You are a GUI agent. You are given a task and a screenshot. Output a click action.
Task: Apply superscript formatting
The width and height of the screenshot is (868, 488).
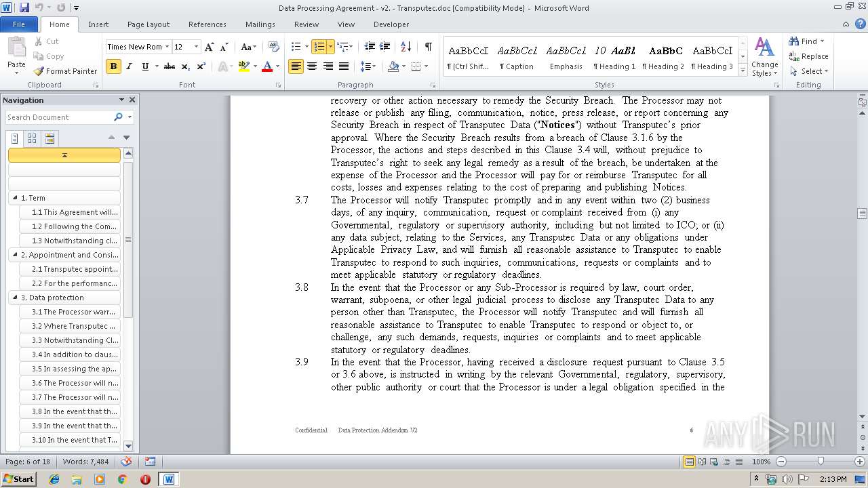[201, 66]
